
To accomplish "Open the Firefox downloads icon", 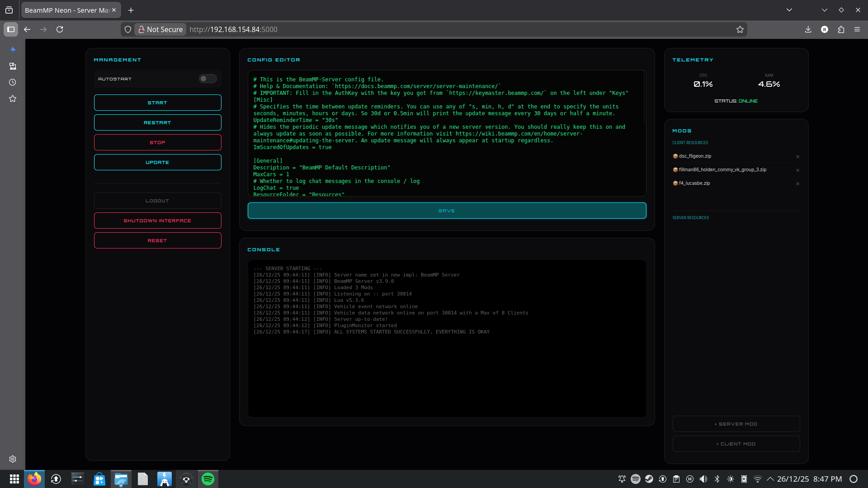I will 808,29.
